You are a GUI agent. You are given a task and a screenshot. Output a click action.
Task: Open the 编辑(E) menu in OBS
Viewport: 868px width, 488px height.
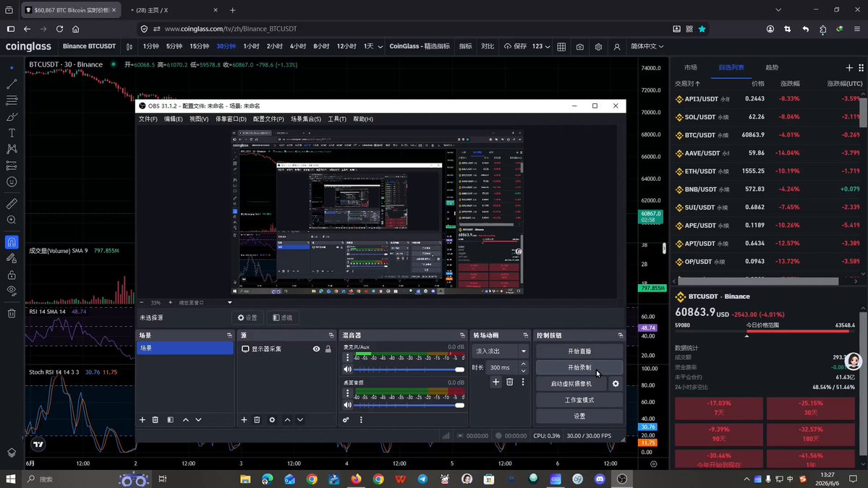point(173,119)
